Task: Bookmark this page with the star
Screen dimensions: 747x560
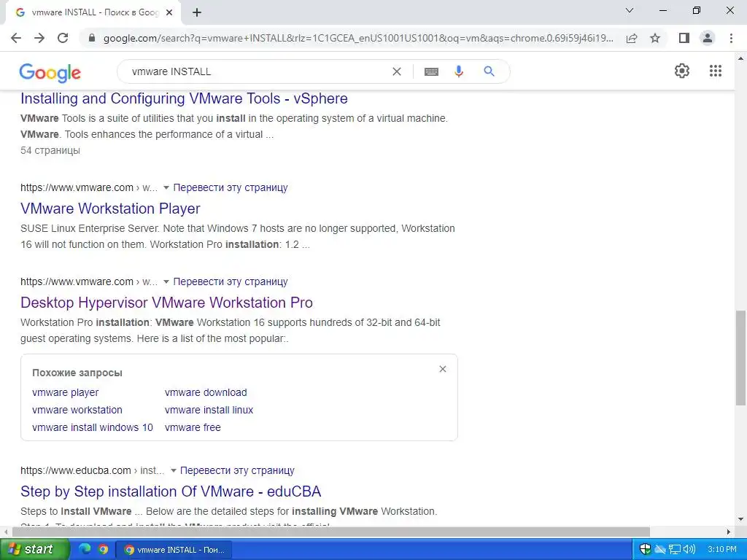Action: point(655,38)
